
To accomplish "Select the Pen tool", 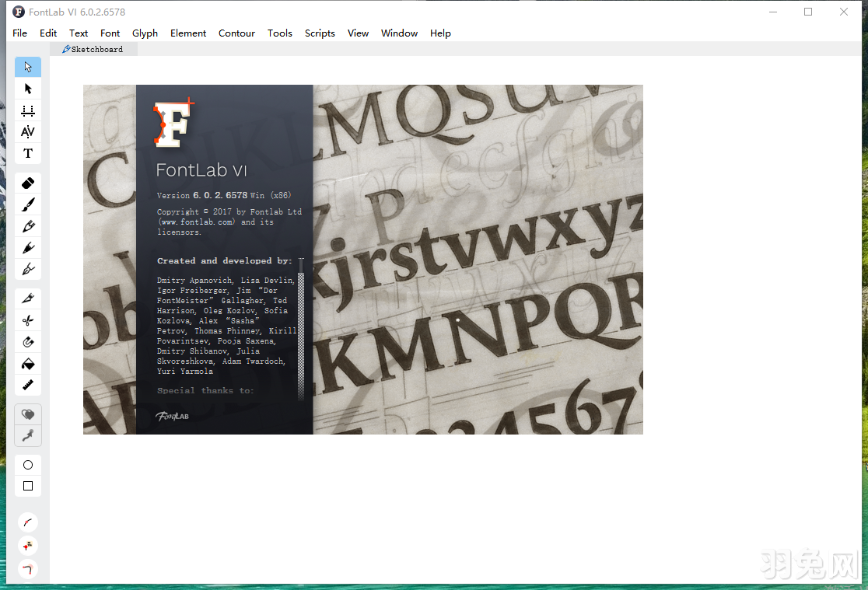I will [x=28, y=269].
